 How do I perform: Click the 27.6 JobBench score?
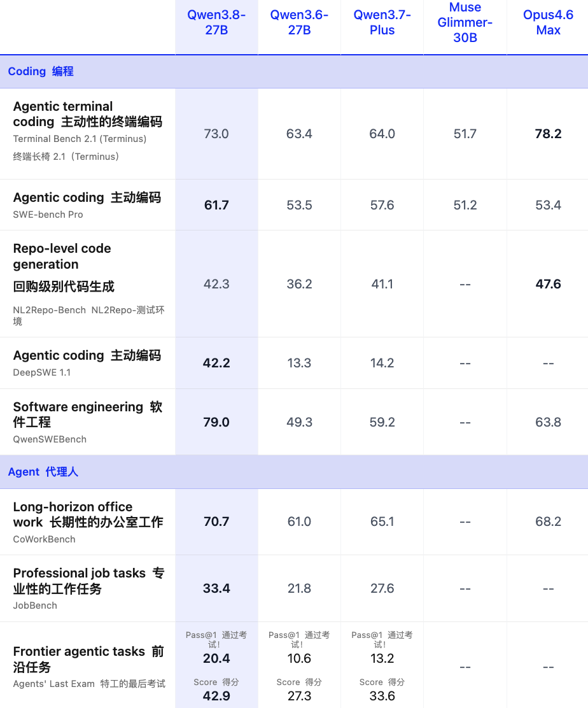382,588
